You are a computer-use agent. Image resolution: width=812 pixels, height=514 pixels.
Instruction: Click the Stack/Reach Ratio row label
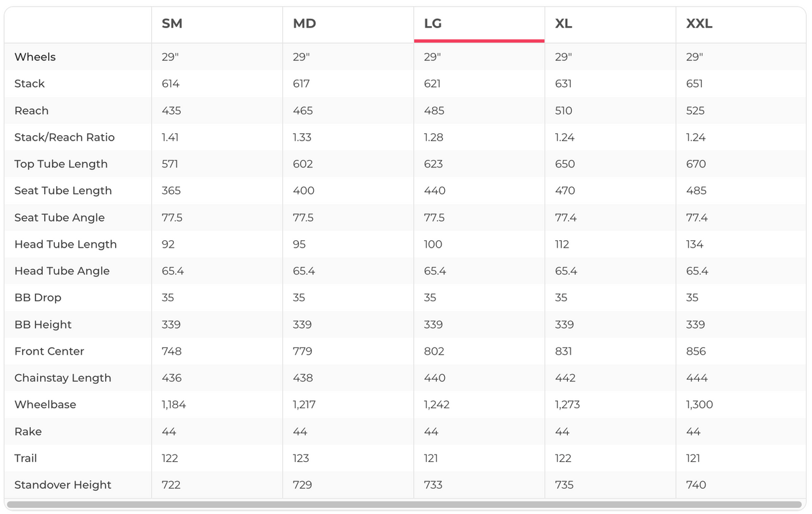64,137
